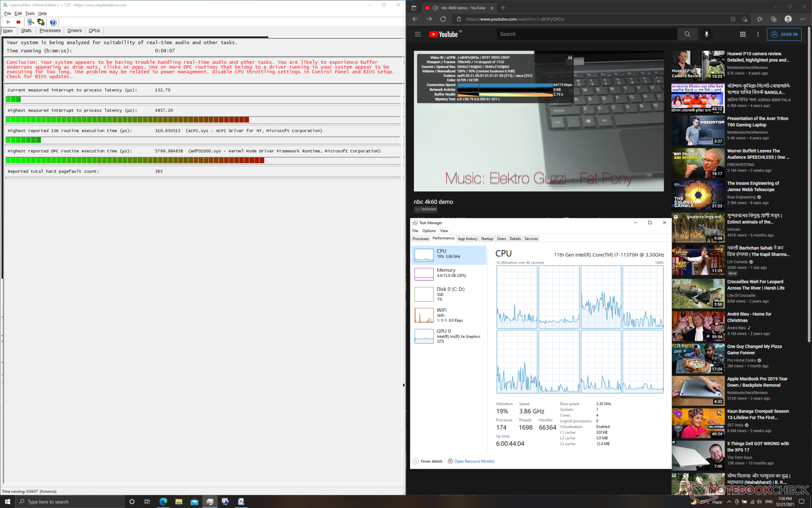This screenshot has width=812, height=508.
Task: Close the stats for nerds overlay
Action: pos(570,58)
